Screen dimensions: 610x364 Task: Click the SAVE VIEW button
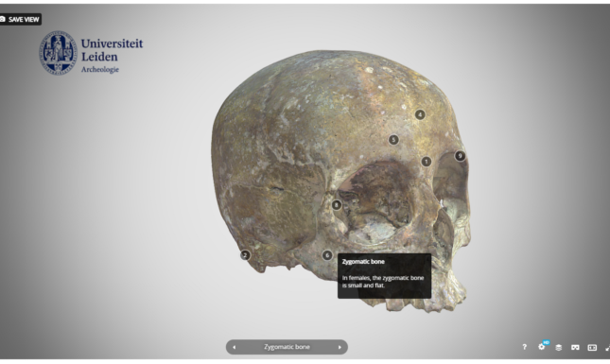coord(20,19)
